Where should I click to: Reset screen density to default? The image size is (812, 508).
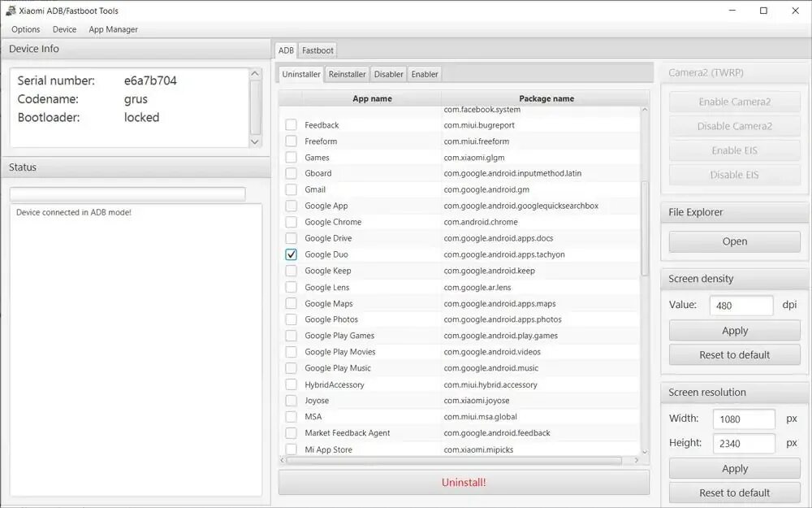point(734,355)
